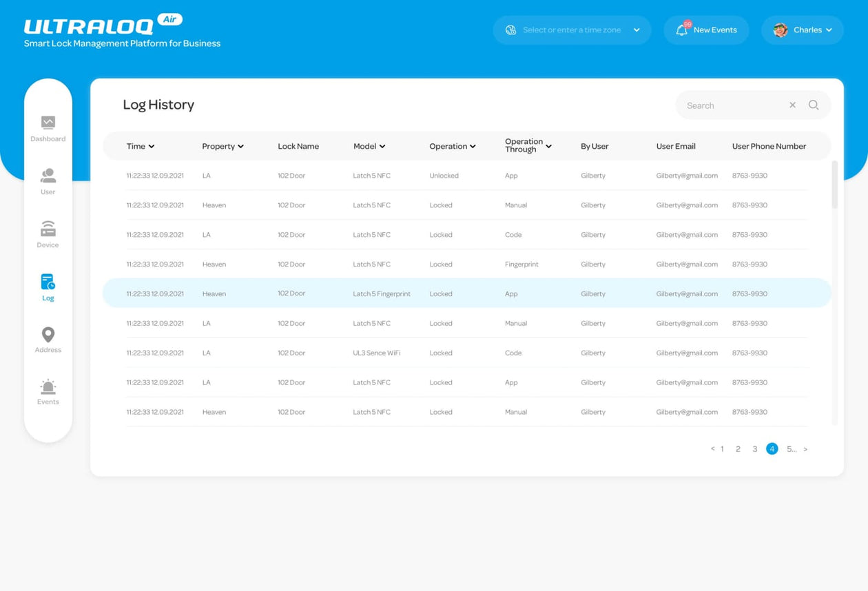
Task: Click the Log sidebar icon
Action: pos(48,282)
